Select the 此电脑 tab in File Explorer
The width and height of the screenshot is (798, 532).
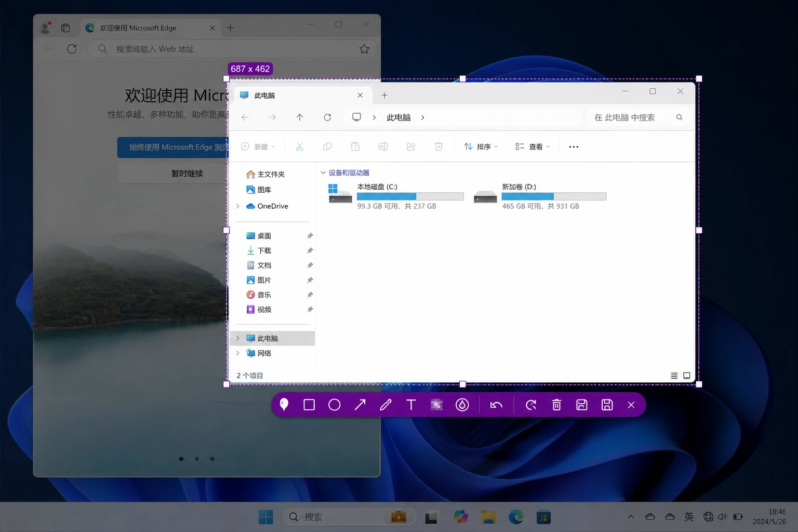(302, 95)
